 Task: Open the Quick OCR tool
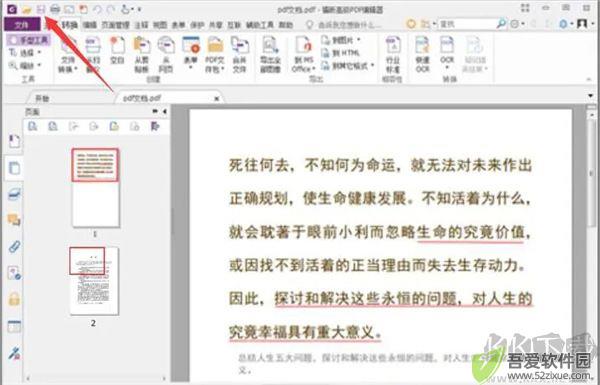(x=422, y=55)
